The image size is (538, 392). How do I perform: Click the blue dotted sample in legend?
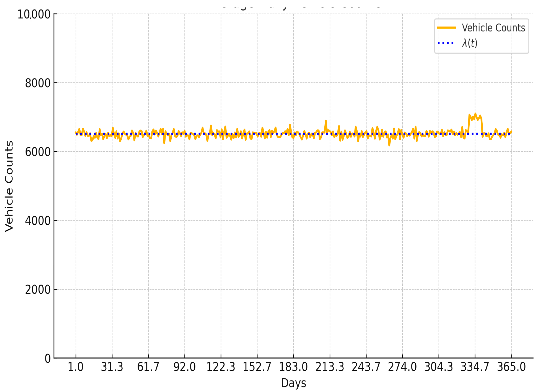(x=446, y=43)
